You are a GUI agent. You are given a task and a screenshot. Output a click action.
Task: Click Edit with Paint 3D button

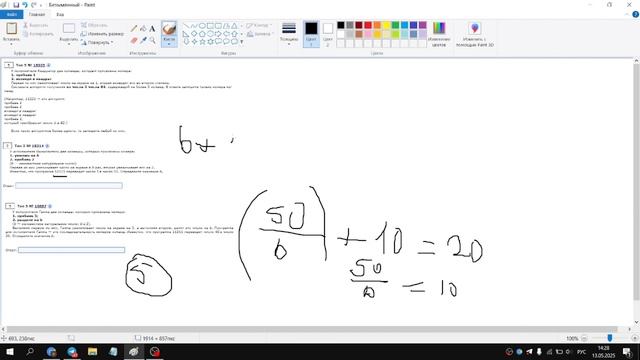click(x=475, y=34)
